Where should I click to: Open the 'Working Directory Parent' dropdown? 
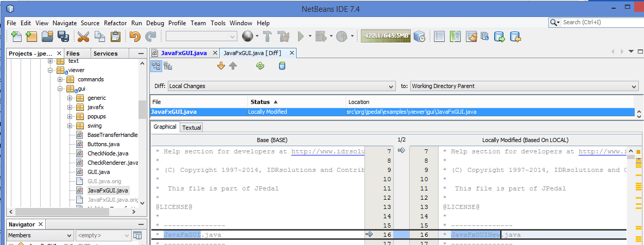(524, 86)
